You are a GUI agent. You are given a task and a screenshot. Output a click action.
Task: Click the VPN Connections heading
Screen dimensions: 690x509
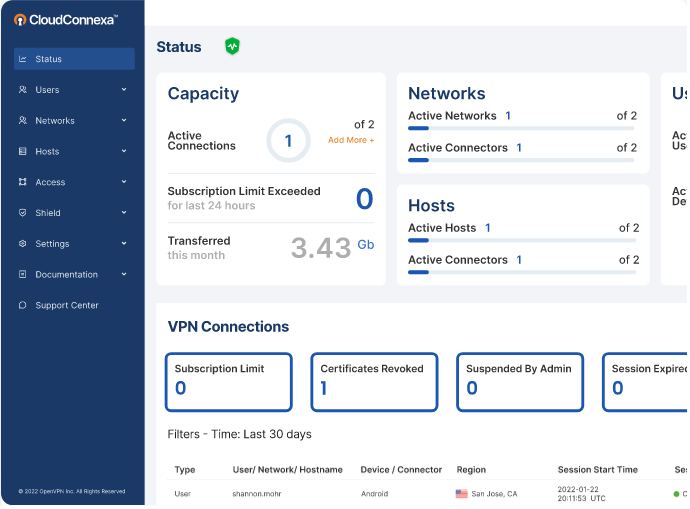point(228,326)
